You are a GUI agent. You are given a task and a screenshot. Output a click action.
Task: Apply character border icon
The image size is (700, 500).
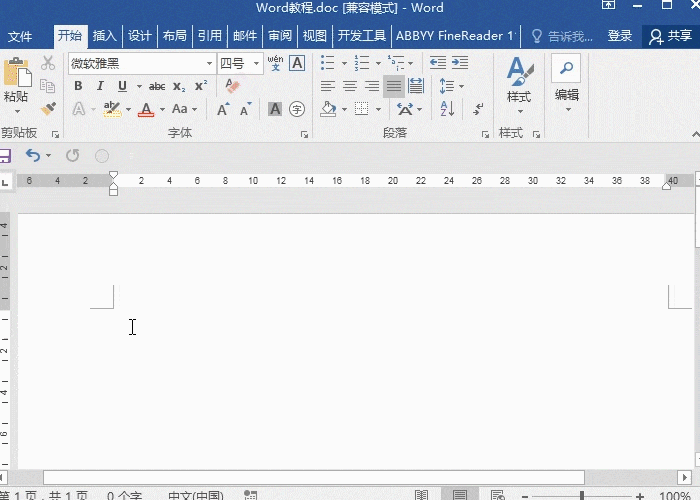297,63
